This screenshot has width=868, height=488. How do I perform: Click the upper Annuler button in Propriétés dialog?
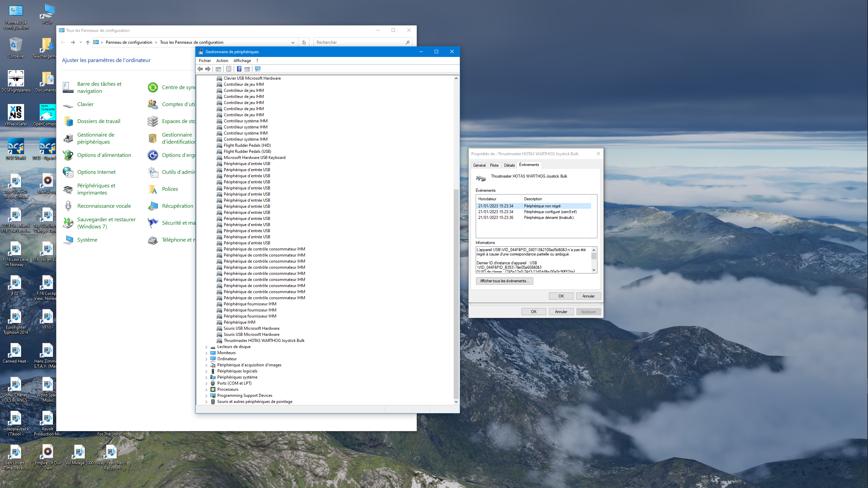(588, 296)
